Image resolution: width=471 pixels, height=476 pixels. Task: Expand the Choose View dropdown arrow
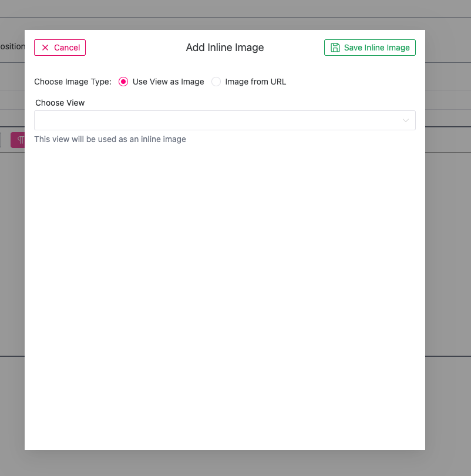[x=406, y=120]
